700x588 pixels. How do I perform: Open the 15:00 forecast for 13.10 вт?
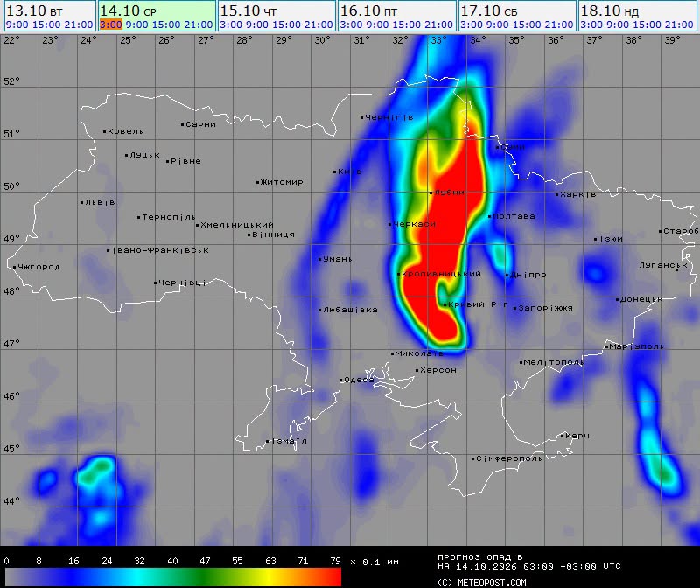click(46, 24)
